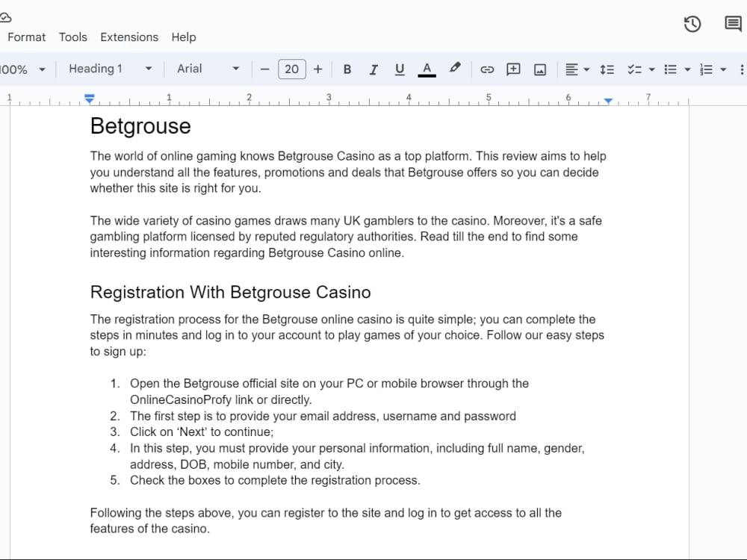Select the left indent marker on ruler
This screenshot has height=560, width=747.
[x=89, y=99]
